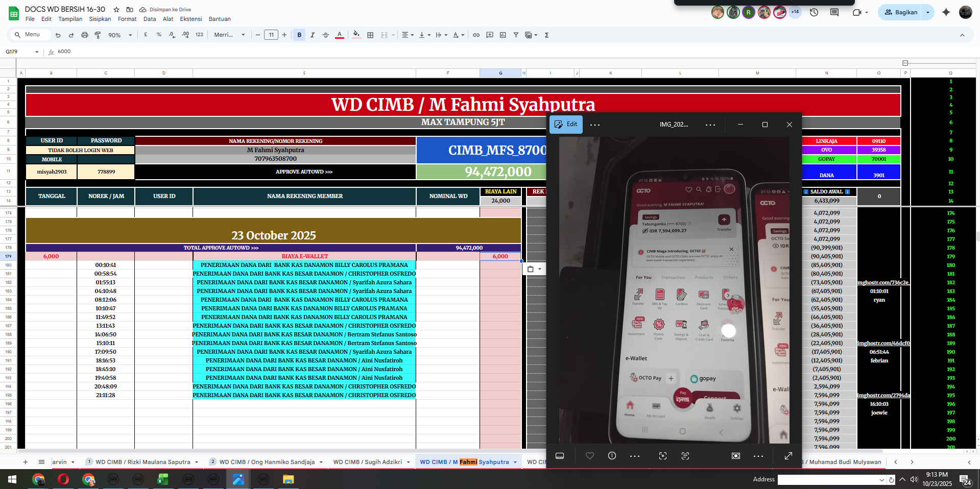The image size is (980, 489).
Task: Move document to a folder
Action: (x=130, y=10)
